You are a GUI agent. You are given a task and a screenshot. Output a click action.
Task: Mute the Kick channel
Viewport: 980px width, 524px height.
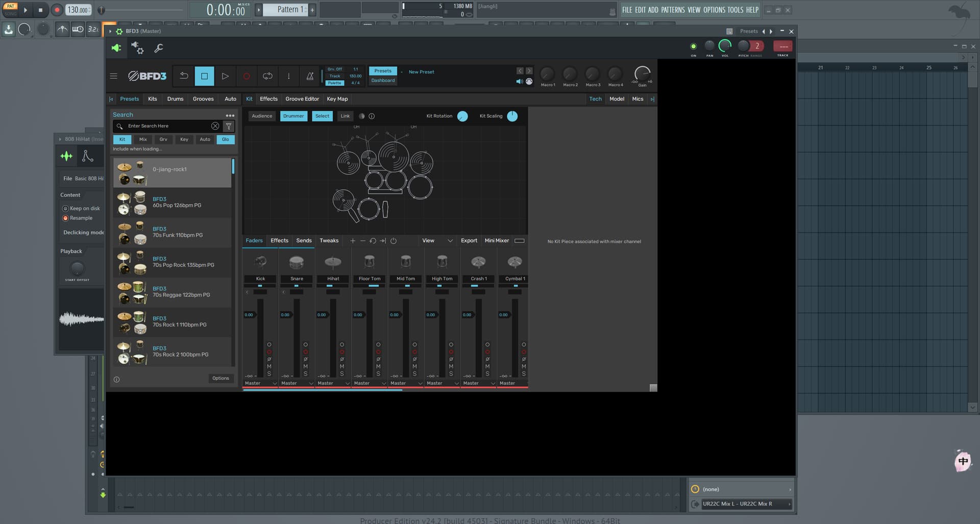click(x=269, y=366)
